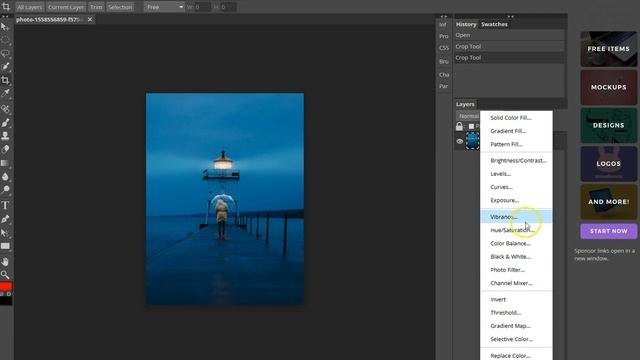Open the FREE ITEMS sponsor card
640x360 pixels.
609,49
